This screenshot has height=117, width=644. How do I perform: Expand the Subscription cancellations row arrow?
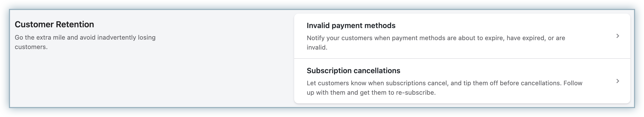click(618, 81)
